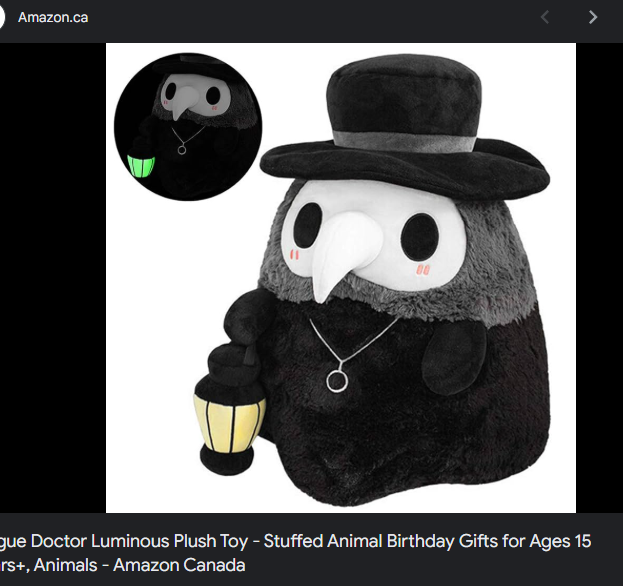Click the plush's left black eye
This screenshot has height=586, width=623.
(x=307, y=227)
